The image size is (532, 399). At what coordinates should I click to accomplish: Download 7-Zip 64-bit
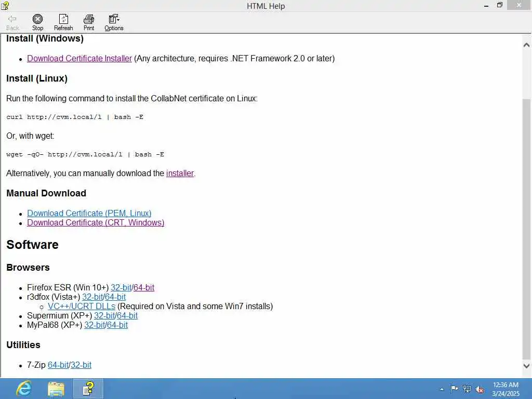pyautogui.click(x=58, y=365)
